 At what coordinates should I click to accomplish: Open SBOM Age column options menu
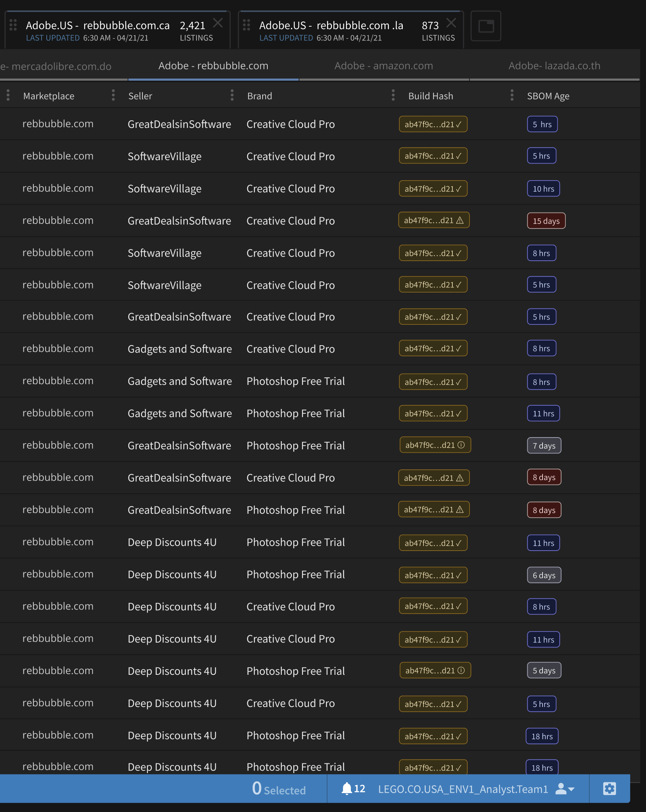[512, 95]
